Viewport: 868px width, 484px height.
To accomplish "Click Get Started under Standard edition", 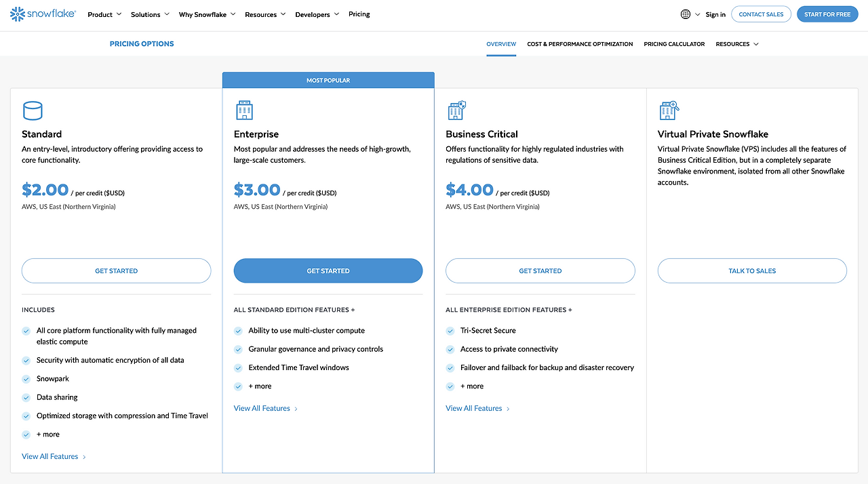I will coord(117,270).
